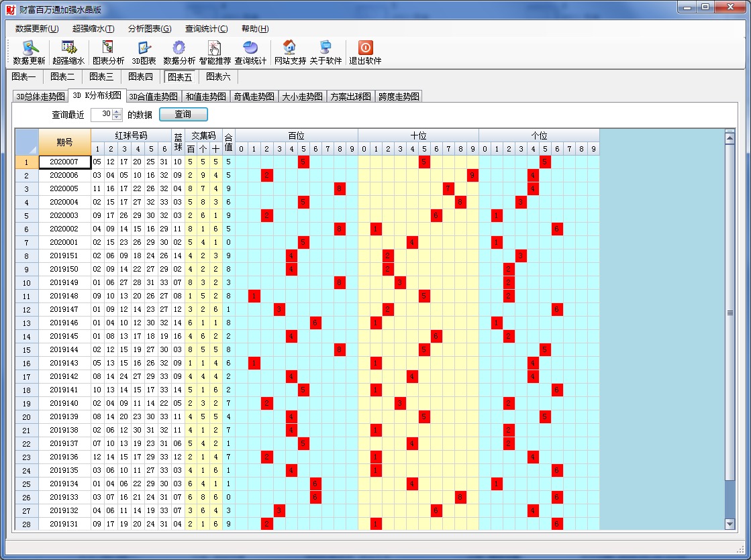Select the 2020007 period cell
The image size is (751, 560).
pyautogui.click(x=64, y=162)
